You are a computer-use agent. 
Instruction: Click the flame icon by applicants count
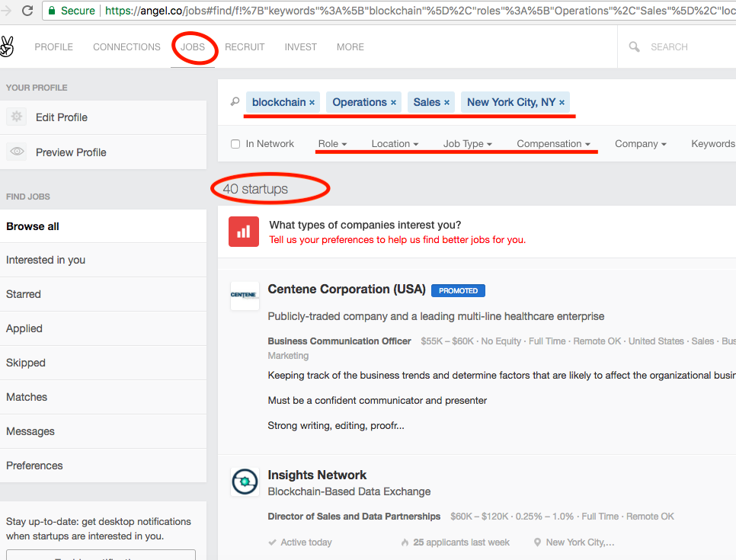405,542
